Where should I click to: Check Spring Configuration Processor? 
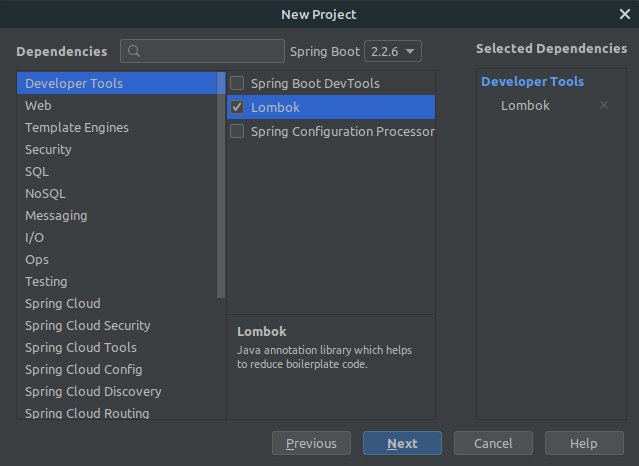237,131
